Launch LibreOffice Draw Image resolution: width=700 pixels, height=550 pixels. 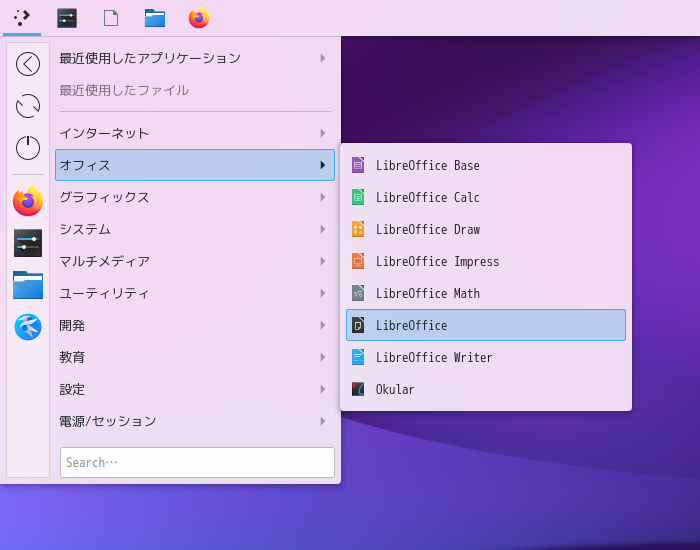pos(486,229)
